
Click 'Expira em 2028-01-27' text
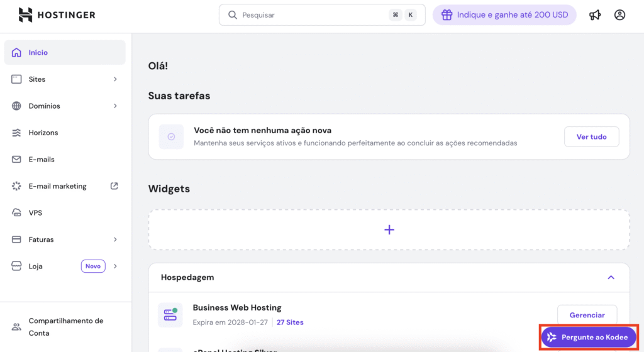230,322
